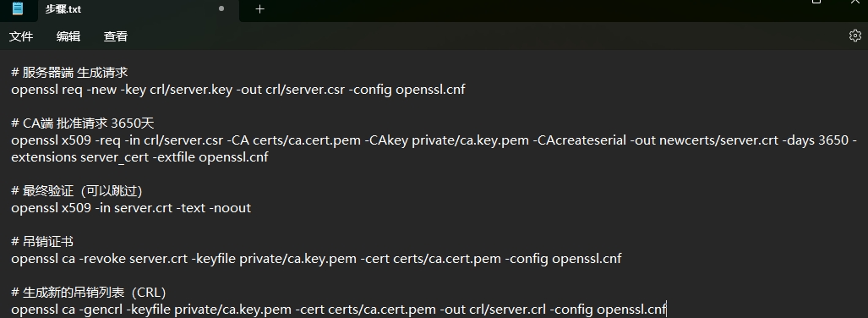Click the 'openssl ca -gencrl -keyfile' command line
Viewport: 868px width, 318px height.
(339, 310)
